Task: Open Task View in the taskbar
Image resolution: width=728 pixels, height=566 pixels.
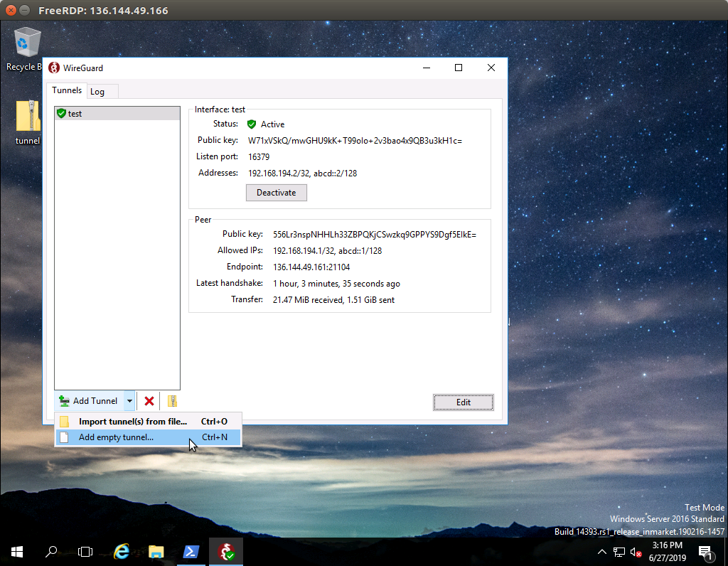Action: click(85, 552)
